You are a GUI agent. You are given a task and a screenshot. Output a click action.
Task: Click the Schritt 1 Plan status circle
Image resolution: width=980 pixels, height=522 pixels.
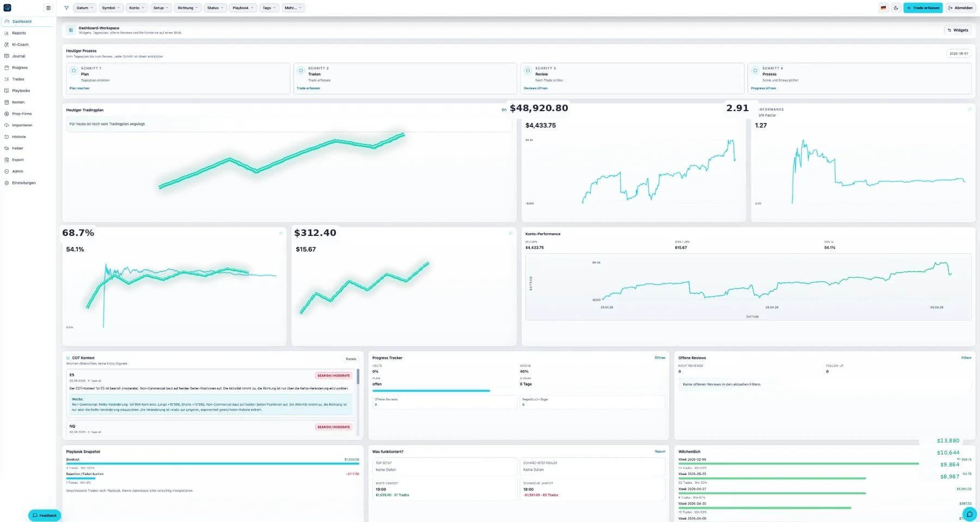[73, 70]
